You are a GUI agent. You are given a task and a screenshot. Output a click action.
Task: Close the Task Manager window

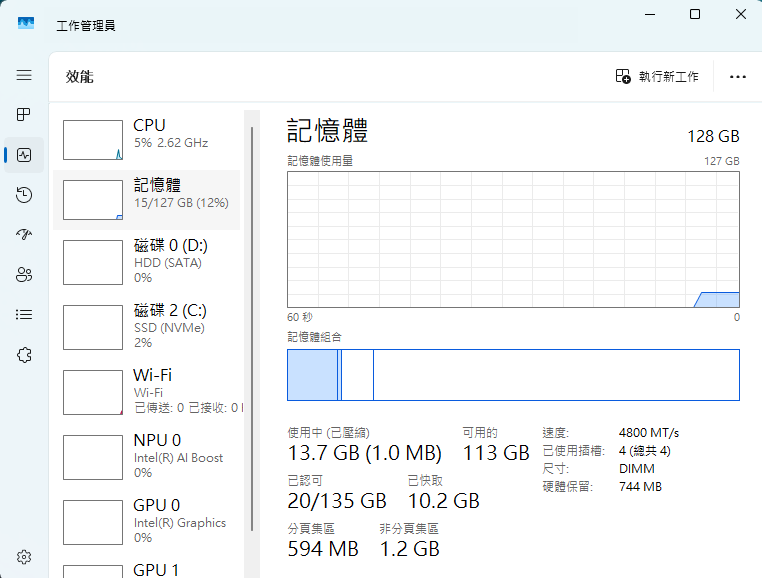741,14
